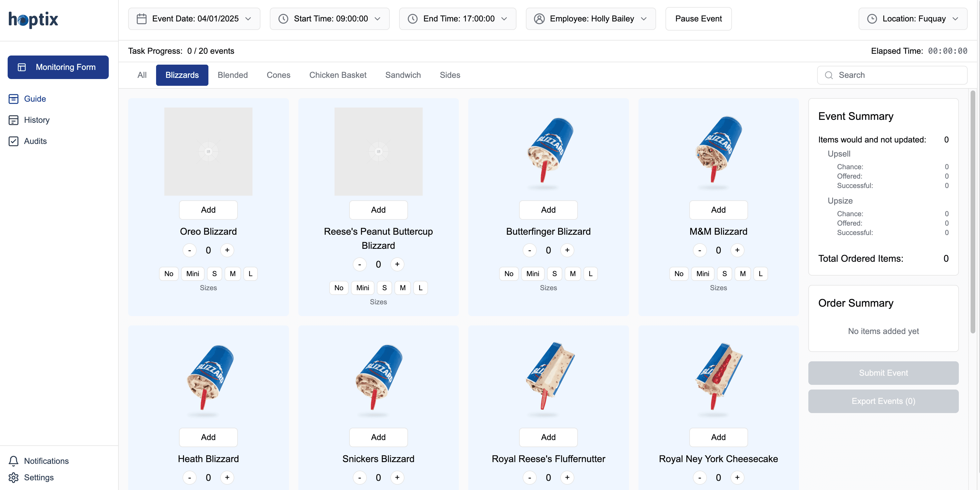Open the Employee Holly Bailey dropdown
This screenshot has width=980, height=490.
click(591, 19)
